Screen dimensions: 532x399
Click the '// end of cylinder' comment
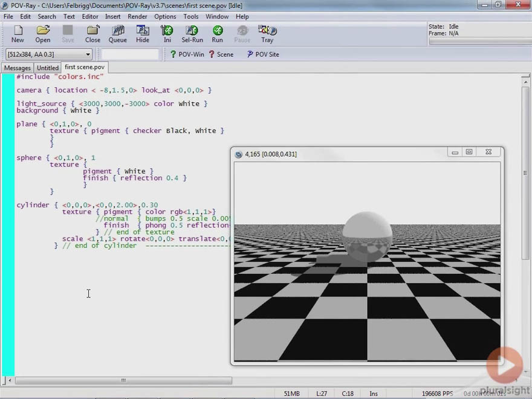point(99,245)
